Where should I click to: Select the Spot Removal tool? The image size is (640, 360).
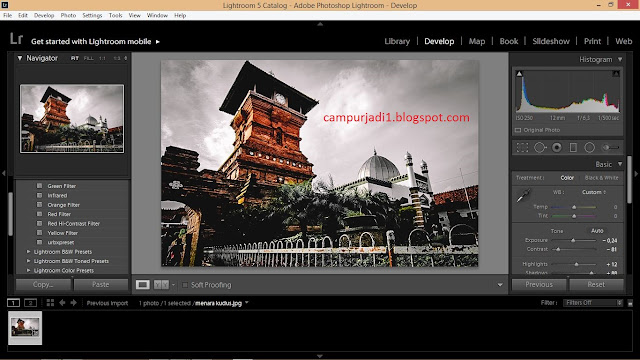coord(540,147)
